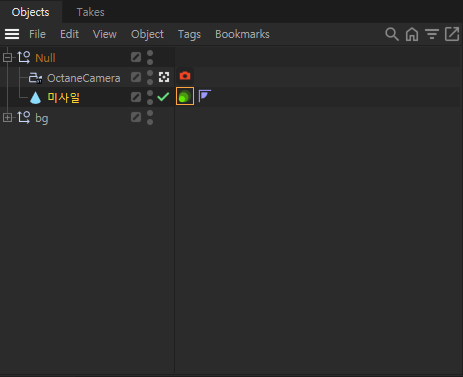The height and width of the screenshot is (377, 463).
Task: Select the red Octane camera tag
Action: click(185, 76)
